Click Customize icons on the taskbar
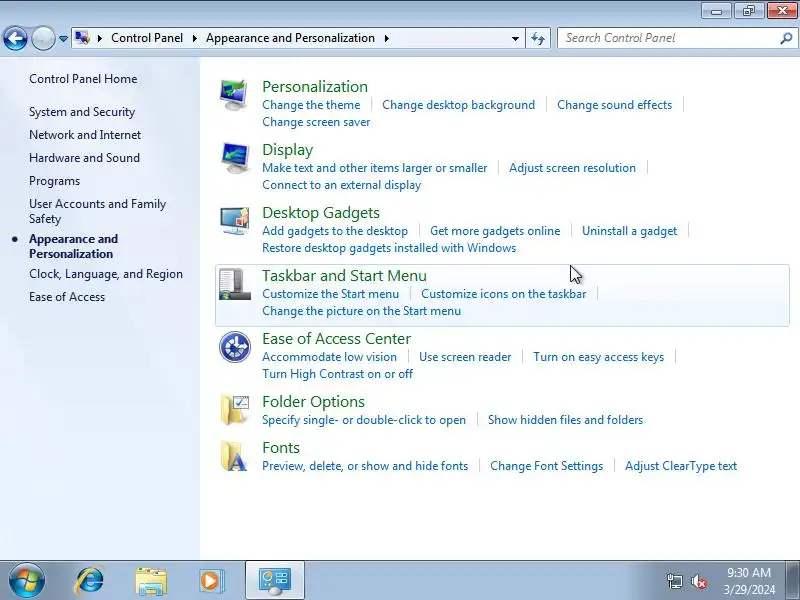This screenshot has width=800, height=600. click(504, 294)
